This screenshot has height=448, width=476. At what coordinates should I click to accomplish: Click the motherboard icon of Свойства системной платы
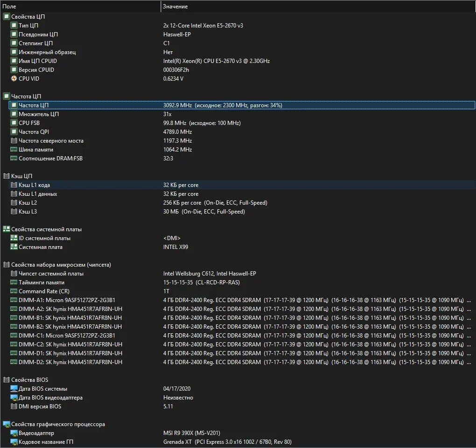point(7,229)
